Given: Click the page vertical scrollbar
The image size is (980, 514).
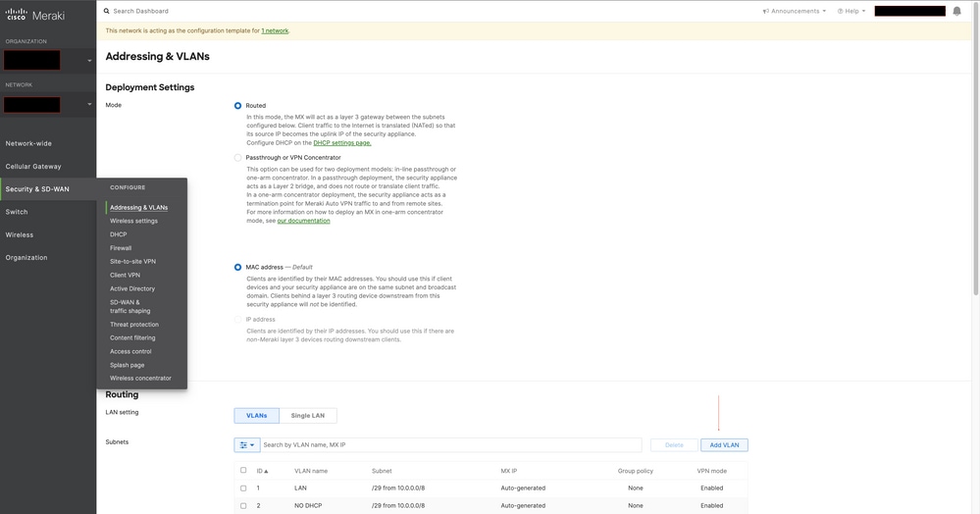Looking at the screenshot, I should 976,150.
